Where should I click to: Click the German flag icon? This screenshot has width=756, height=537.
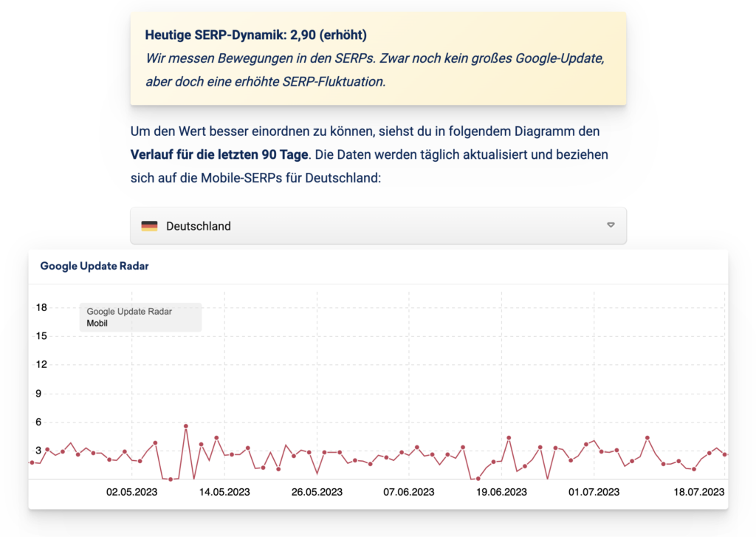pyautogui.click(x=149, y=226)
